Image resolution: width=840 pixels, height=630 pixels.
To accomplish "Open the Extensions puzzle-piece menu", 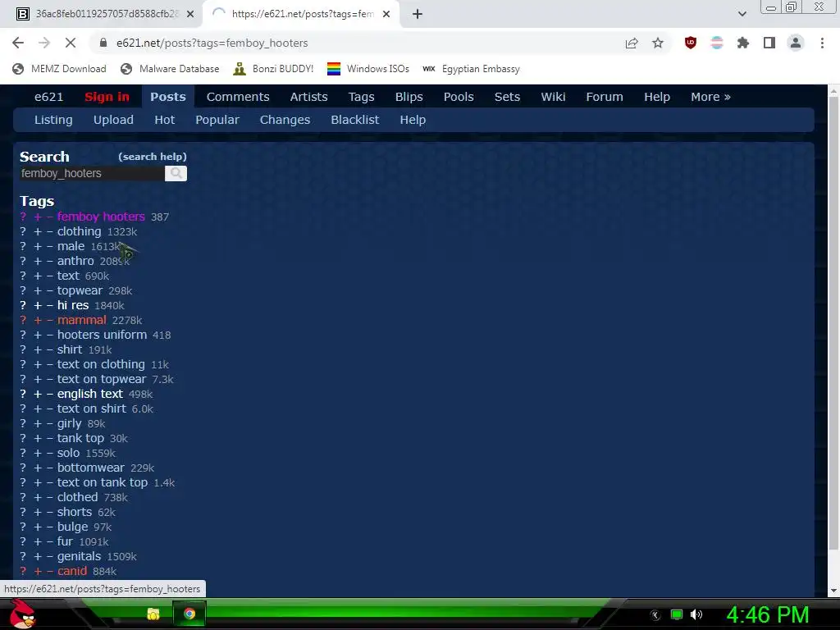I will 742,43.
